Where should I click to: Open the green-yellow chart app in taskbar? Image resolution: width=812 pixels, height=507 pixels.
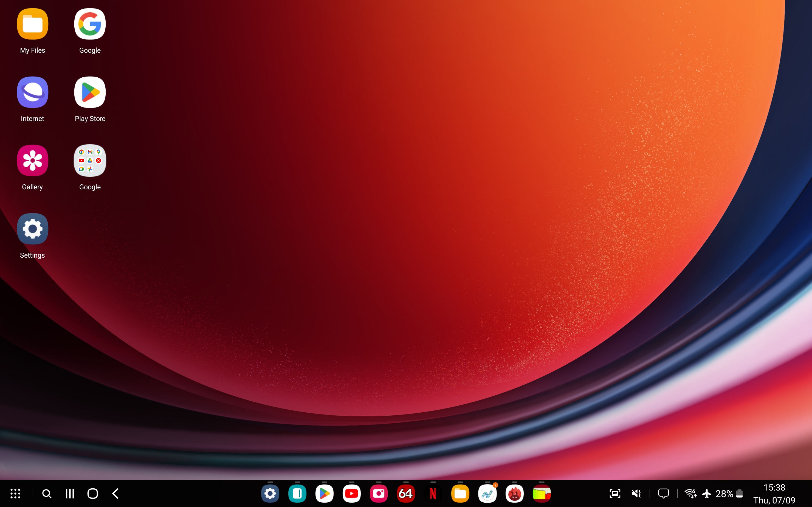pyautogui.click(x=542, y=494)
